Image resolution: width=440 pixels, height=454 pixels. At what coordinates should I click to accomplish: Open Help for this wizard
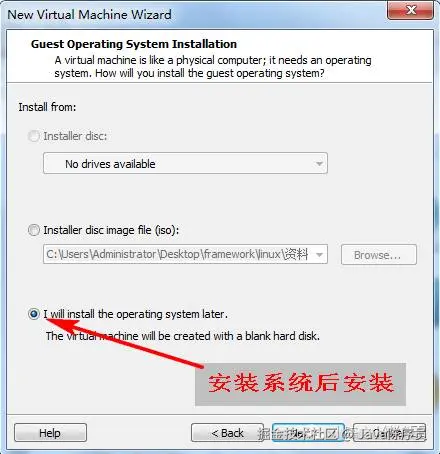[50, 433]
